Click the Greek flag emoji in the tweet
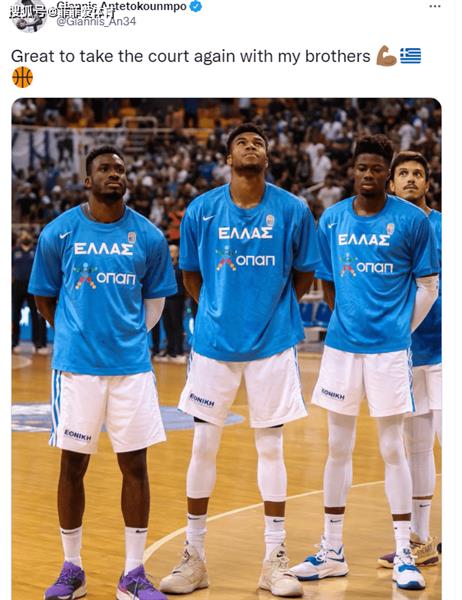 [x=410, y=56]
